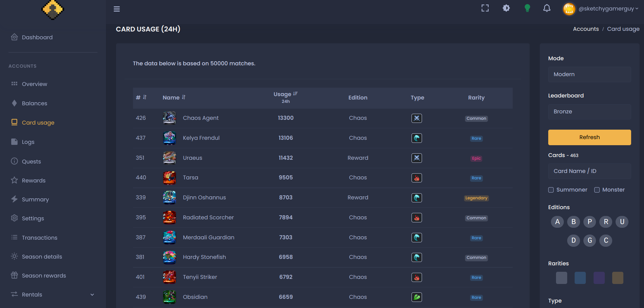Filter by Gladius edition G button
This screenshot has width=644, height=308.
click(x=590, y=240)
